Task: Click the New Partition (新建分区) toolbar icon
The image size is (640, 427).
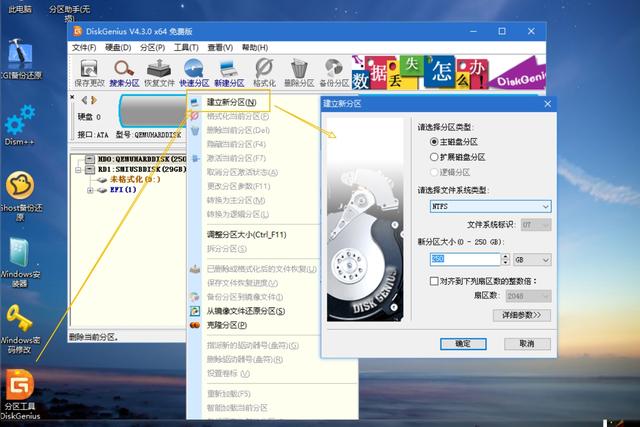Action: (229, 73)
